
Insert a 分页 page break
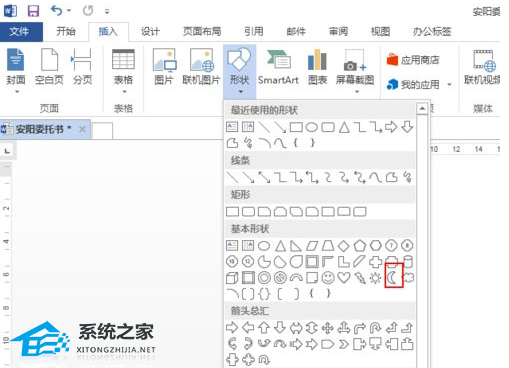pyautogui.click(x=82, y=67)
